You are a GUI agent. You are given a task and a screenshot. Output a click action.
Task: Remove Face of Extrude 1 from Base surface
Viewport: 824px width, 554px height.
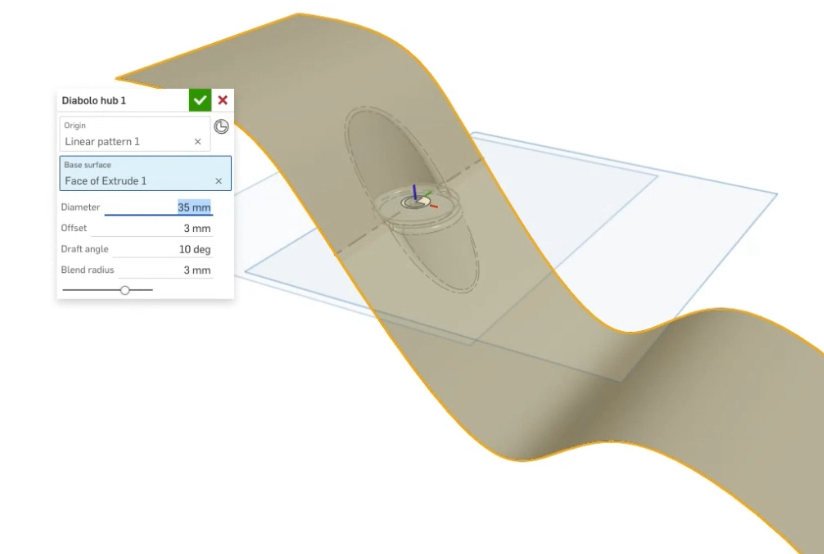[219, 181]
